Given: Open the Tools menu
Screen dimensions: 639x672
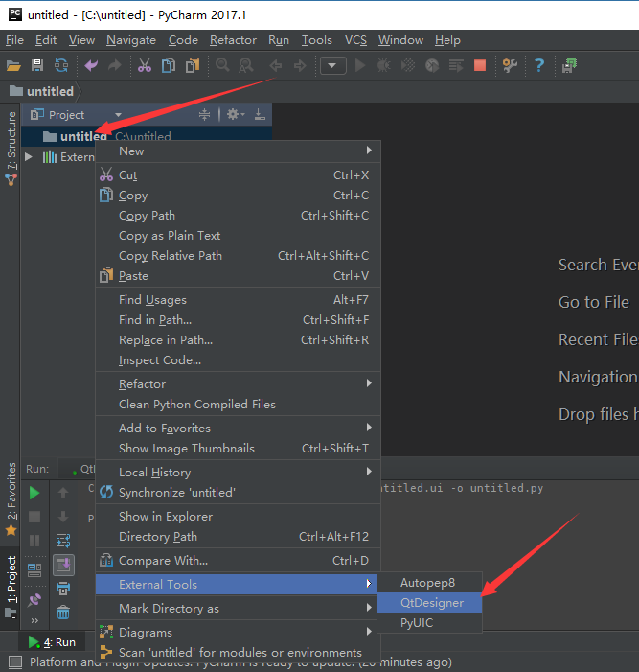Looking at the screenshot, I should [x=316, y=40].
